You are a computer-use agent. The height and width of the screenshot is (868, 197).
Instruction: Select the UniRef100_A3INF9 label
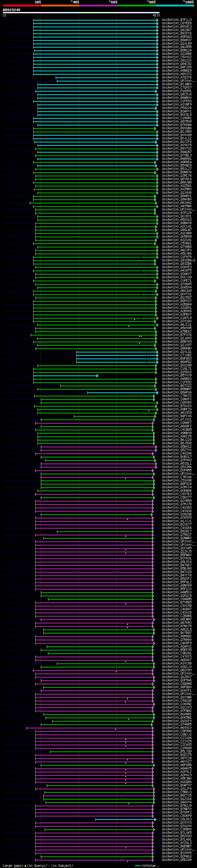[177, 104]
